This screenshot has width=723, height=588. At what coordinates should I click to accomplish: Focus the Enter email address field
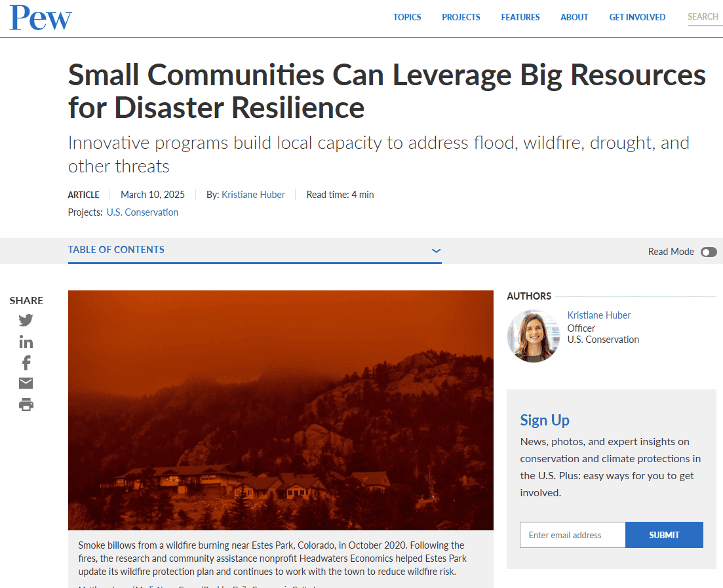[x=572, y=535]
